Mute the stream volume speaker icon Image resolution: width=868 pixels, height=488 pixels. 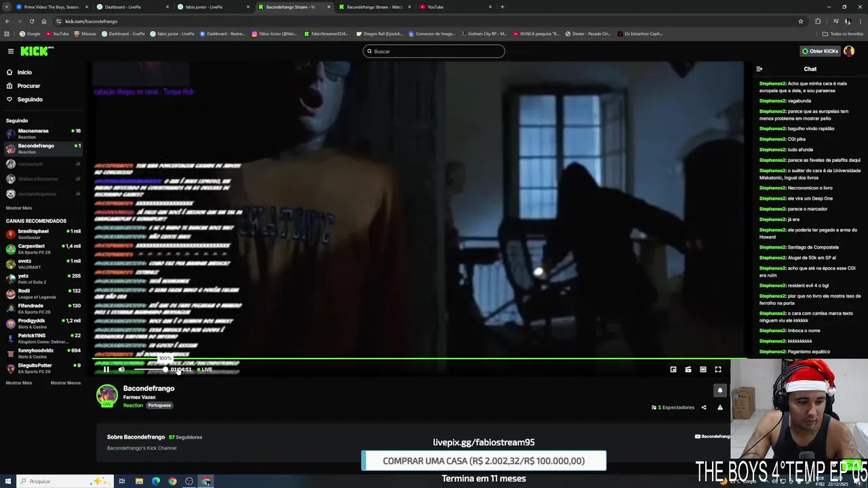pos(121,369)
